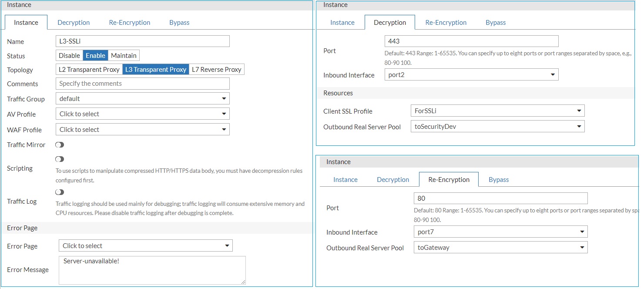Switch to Decryption tab in left panel
644x289 pixels.
click(74, 23)
